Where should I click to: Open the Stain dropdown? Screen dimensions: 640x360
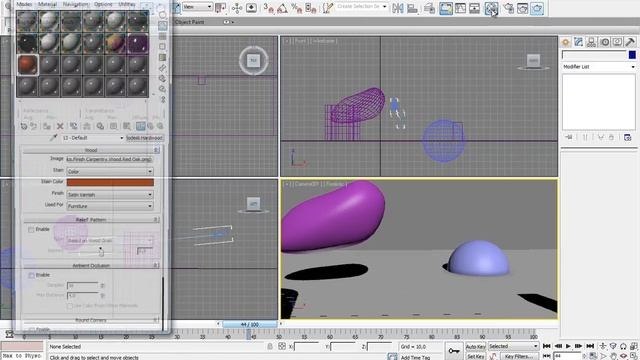point(110,171)
